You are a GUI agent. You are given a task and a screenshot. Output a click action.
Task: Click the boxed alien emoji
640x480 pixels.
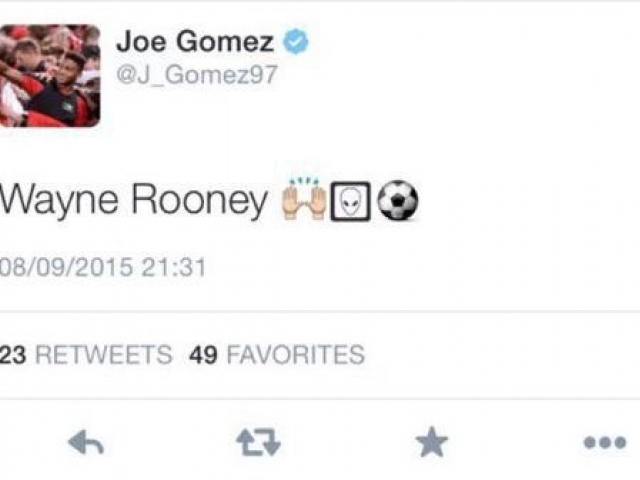[350, 201]
